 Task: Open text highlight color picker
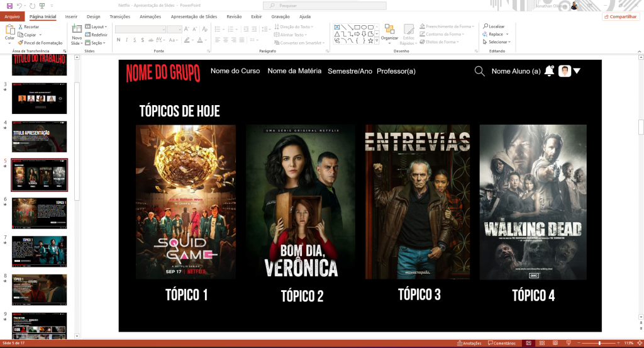click(189, 40)
